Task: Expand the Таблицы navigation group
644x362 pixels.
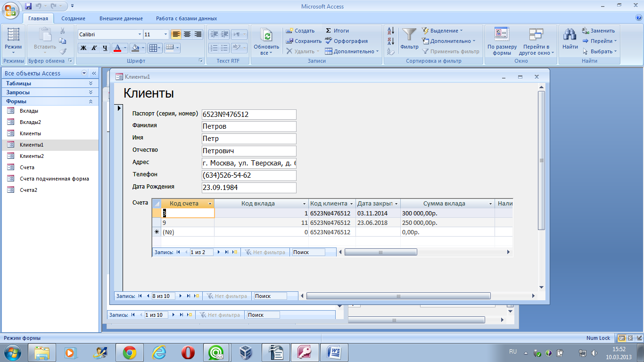Action: click(91, 83)
